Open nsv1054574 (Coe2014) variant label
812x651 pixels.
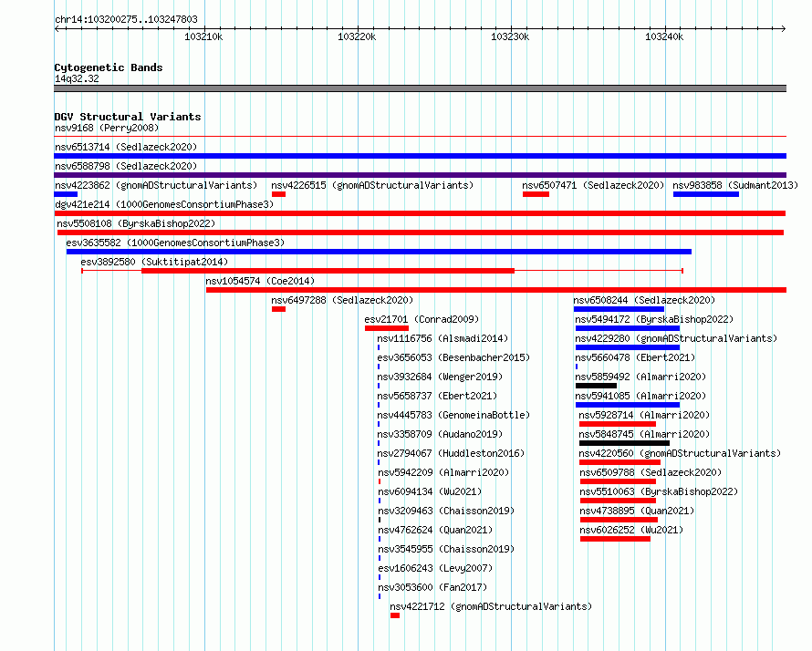tap(260, 281)
